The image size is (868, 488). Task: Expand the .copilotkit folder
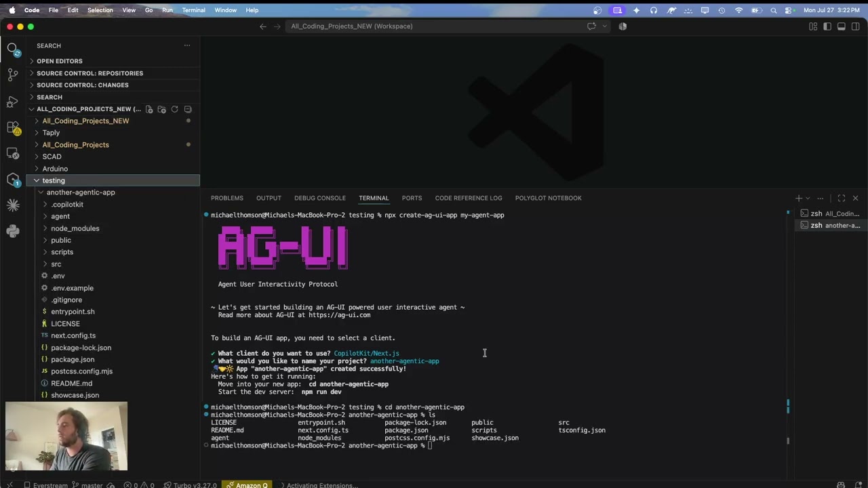pos(113,205)
